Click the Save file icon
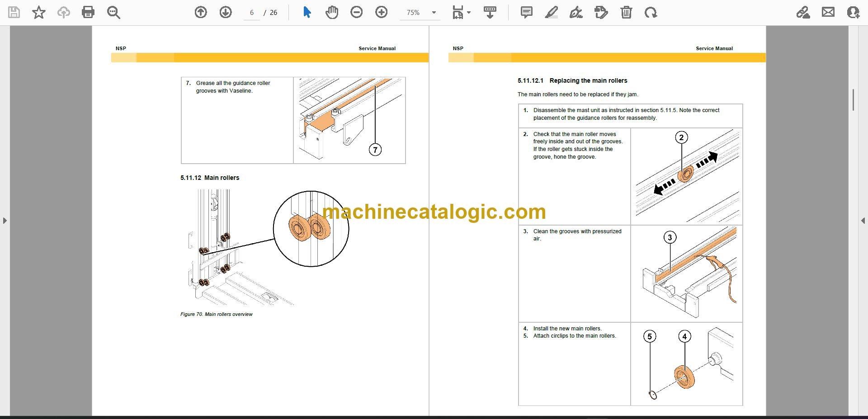Image resolution: width=868 pixels, height=419 pixels. [x=14, y=12]
